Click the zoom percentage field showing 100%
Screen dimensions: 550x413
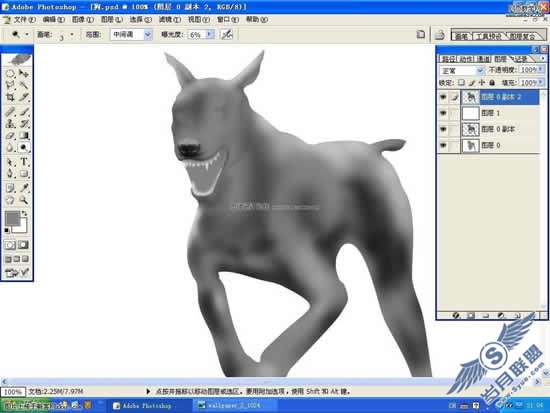[x=13, y=392]
